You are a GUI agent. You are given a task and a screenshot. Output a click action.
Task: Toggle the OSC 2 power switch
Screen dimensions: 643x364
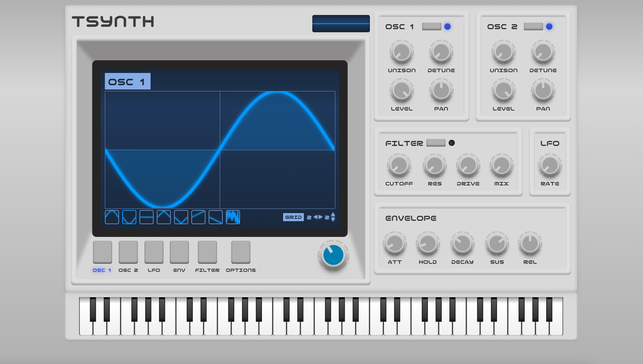534,26
